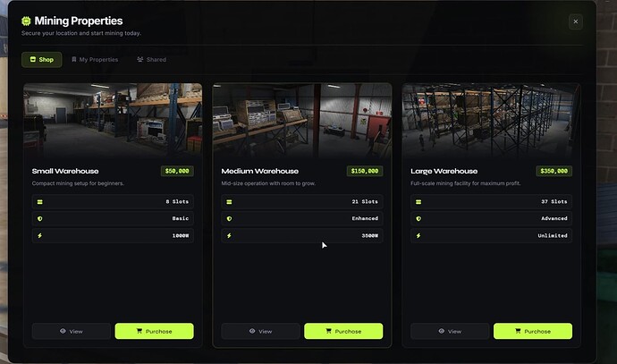Screen dimensions: 617x364
Task: Click the Large Warehouse preview image
Action: coord(491,121)
